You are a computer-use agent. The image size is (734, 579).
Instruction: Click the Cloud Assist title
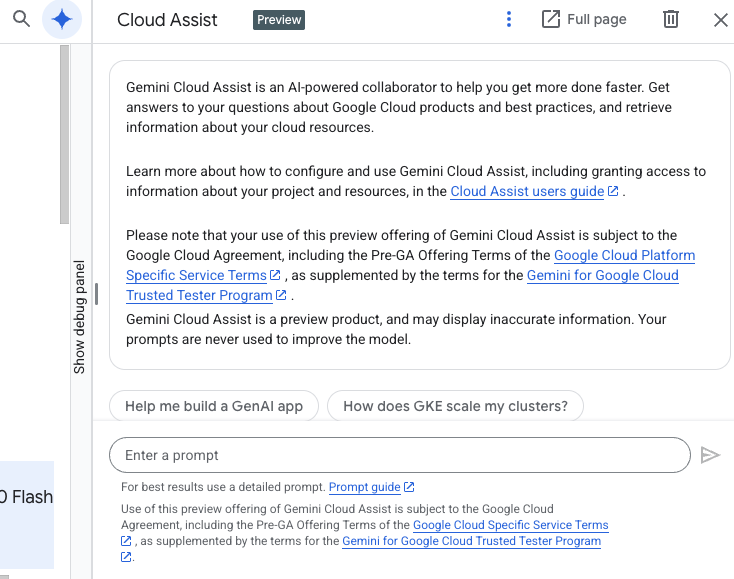click(x=167, y=20)
